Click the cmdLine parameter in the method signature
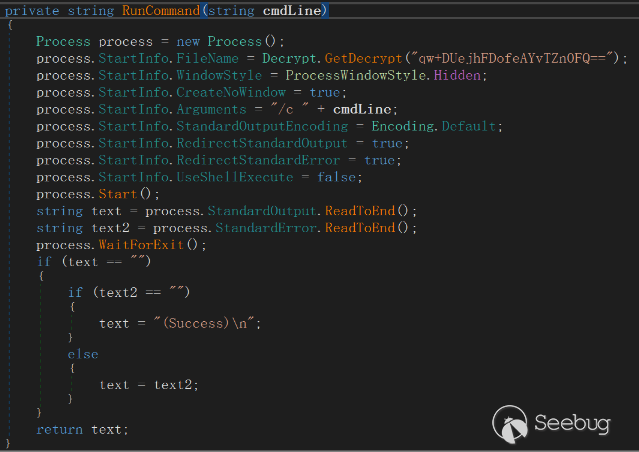Screen dimensions: 639x452 pyautogui.click(x=292, y=11)
